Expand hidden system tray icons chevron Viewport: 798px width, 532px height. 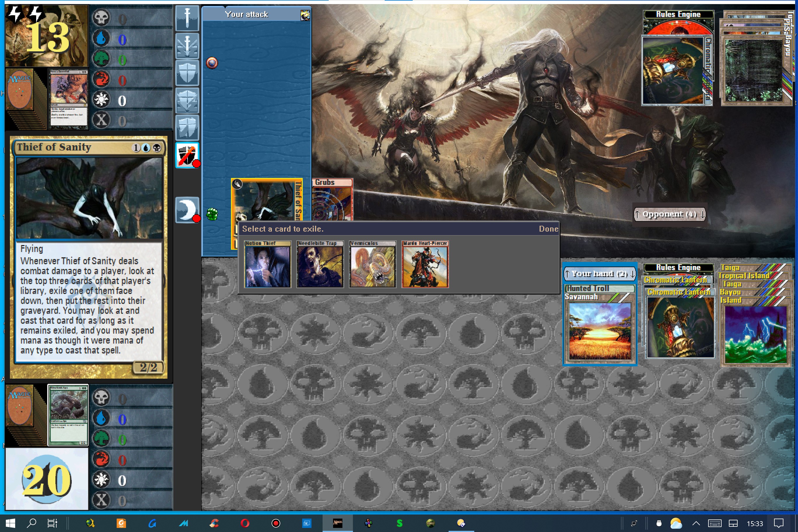click(696, 524)
